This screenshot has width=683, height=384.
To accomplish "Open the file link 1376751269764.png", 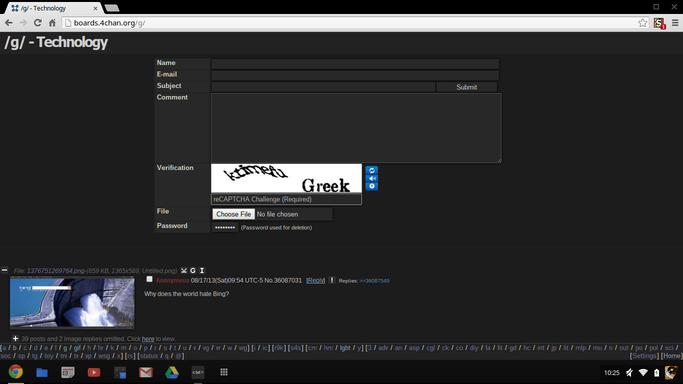I will [x=56, y=271].
